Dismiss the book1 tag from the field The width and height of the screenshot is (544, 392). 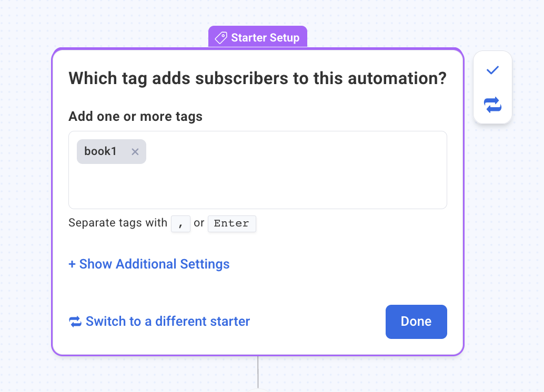coord(135,151)
